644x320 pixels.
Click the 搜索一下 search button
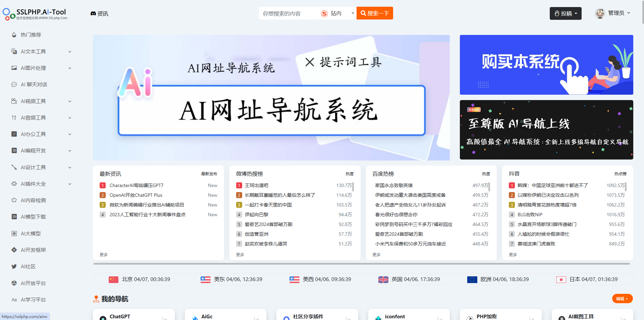(375, 13)
